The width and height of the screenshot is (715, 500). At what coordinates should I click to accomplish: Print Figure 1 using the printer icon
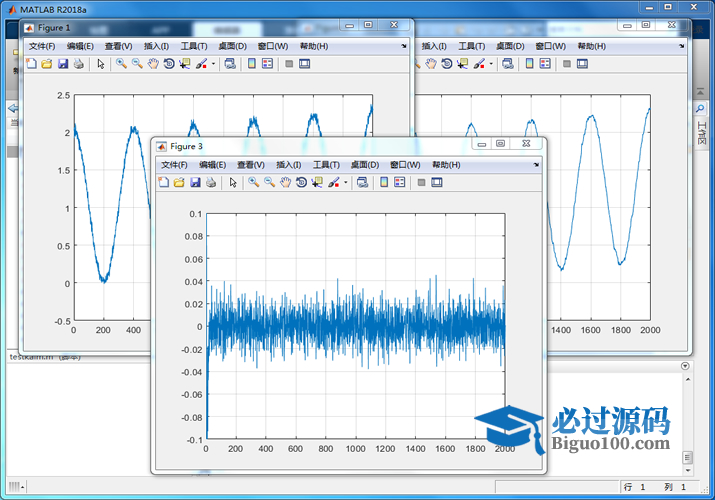coord(79,64)
